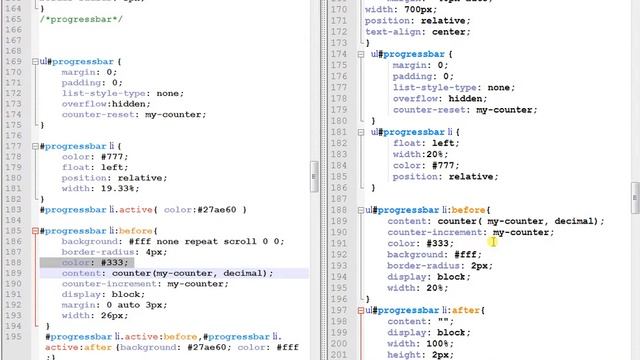Click the highlighted 'color: #333;' on left line 188
Image resolution: width=640 pixels, height=360 pixels.
point(95,262)
